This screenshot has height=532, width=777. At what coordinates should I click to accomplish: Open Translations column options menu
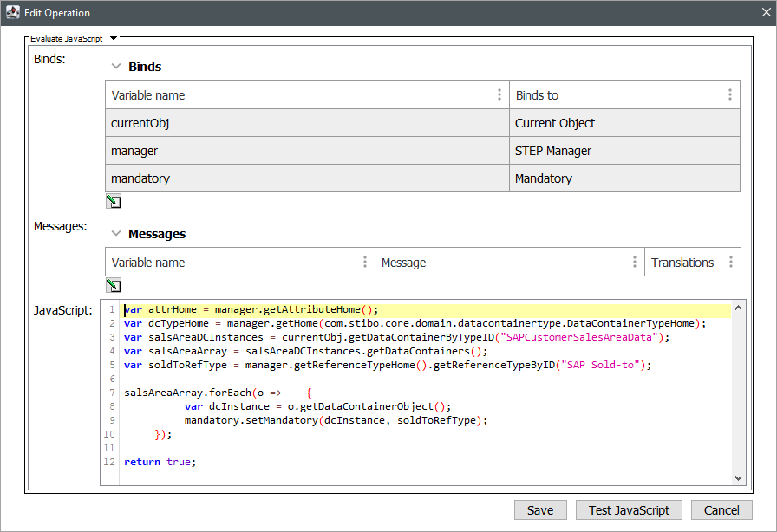730,263
